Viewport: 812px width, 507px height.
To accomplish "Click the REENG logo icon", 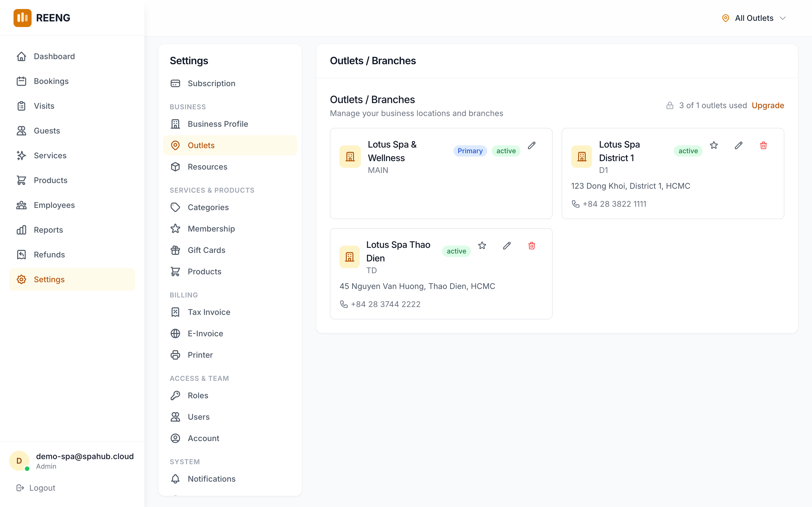I will coord(22,18).
